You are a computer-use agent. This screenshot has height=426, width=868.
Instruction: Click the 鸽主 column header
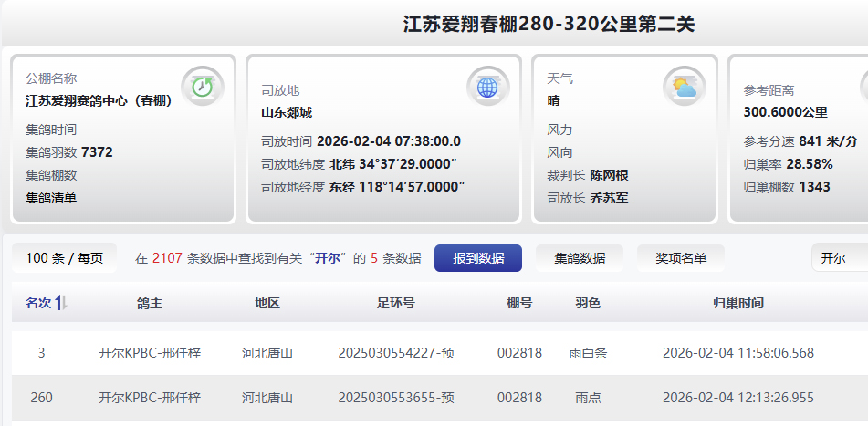149,303
